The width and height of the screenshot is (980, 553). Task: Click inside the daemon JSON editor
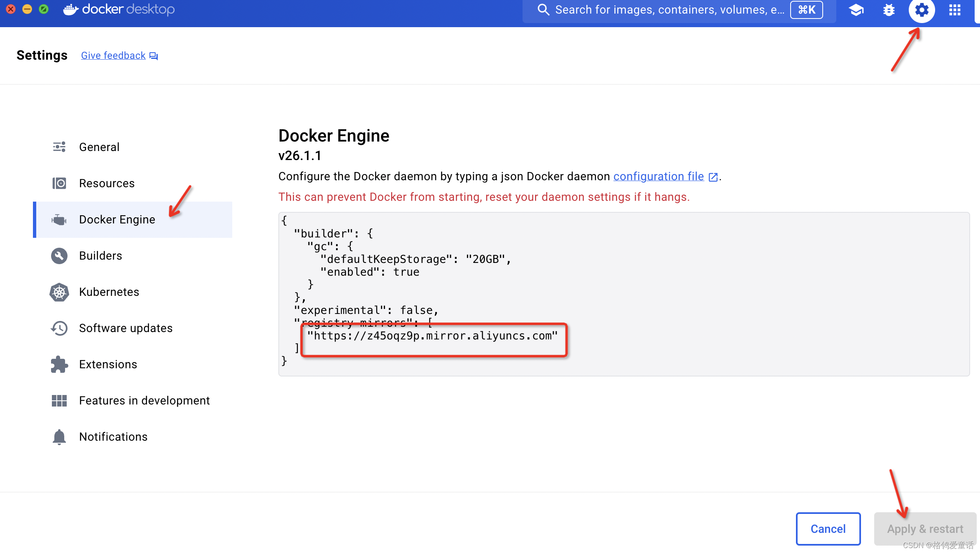click(624, 294)
